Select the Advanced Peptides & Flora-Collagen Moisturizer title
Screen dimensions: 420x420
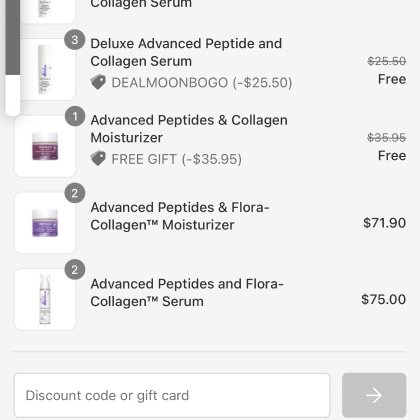pos(180,216)
